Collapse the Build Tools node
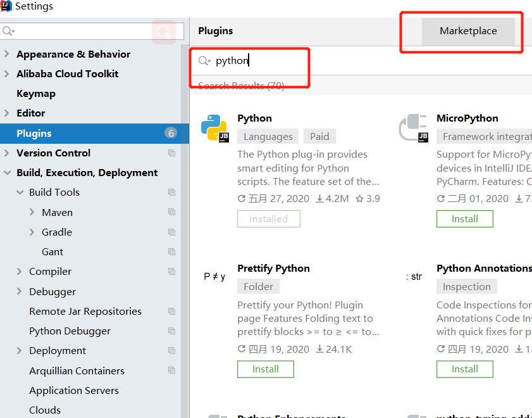 (x=20, y=193)
